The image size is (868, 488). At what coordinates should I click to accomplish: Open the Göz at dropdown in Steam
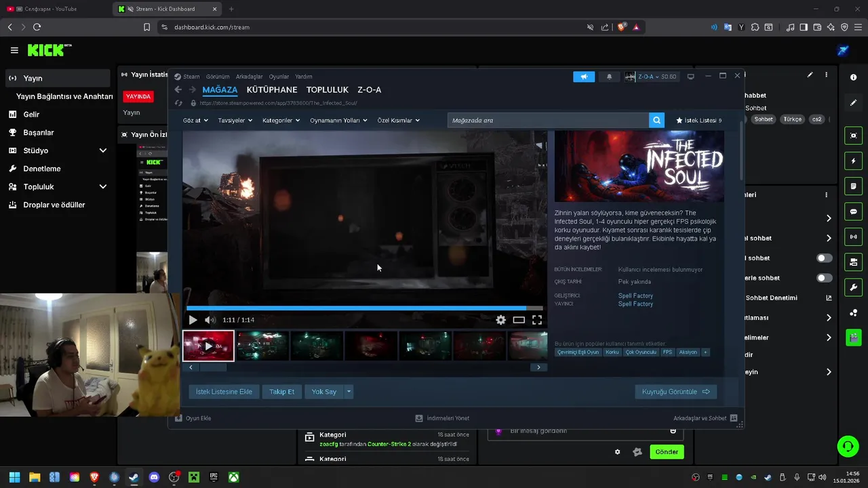click(195, 120)
